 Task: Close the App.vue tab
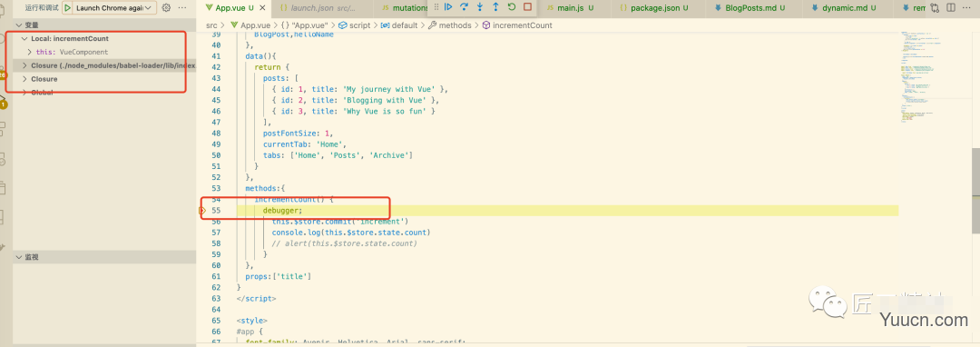262,8
